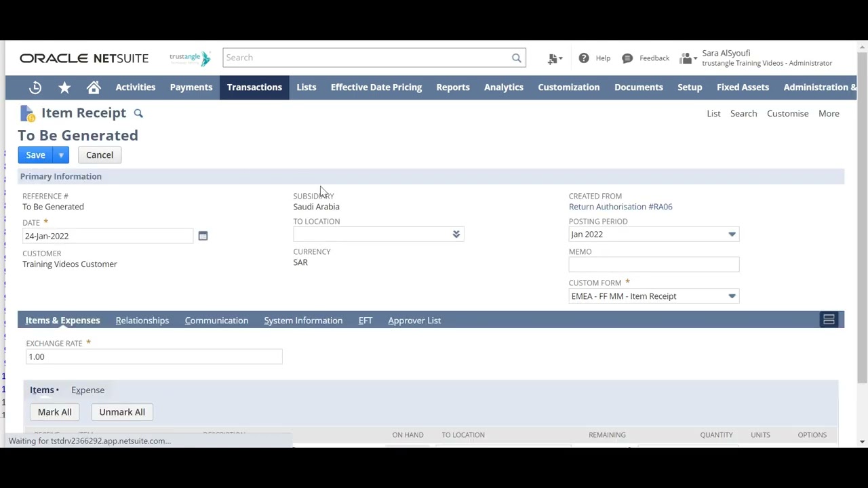Screen dimensions: 868x488
Task: Click the Sara AlSyoufi user name
Action: click(726, 54)
